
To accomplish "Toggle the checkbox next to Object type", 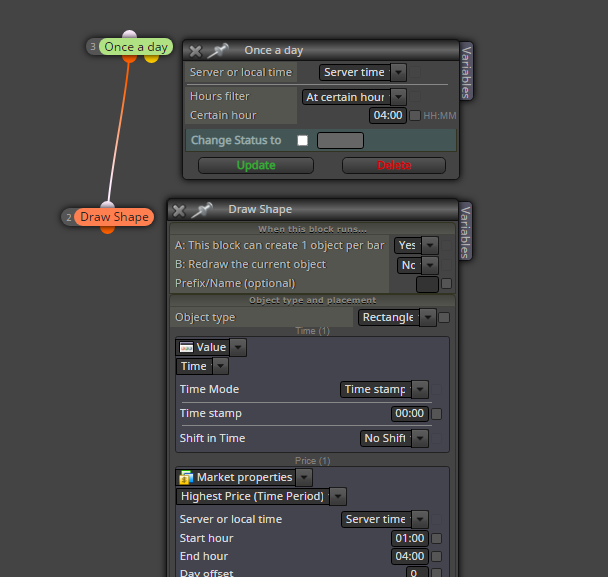I will click(444, 318).
